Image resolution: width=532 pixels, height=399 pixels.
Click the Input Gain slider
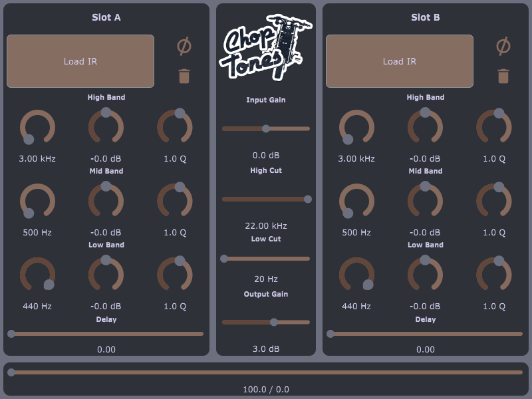(x=265, y=128)
